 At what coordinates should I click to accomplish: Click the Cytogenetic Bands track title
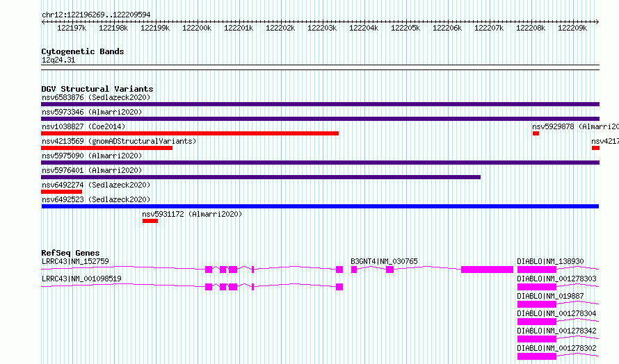click(x=83, y=51)
